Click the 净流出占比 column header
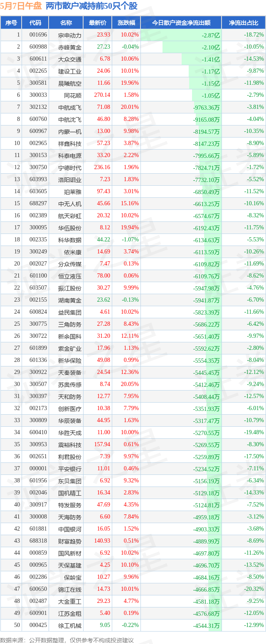This screenshot has height=644, width=266. click(x=244, y=23)
